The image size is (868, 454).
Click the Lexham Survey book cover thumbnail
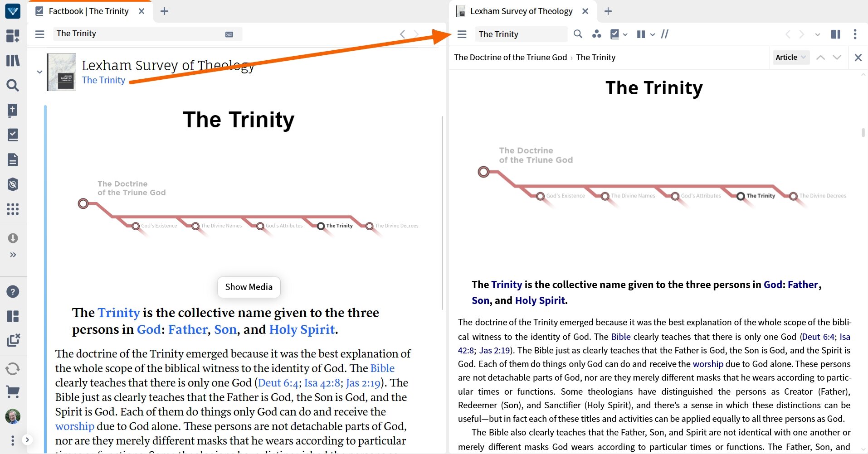[x=62, y=72]
